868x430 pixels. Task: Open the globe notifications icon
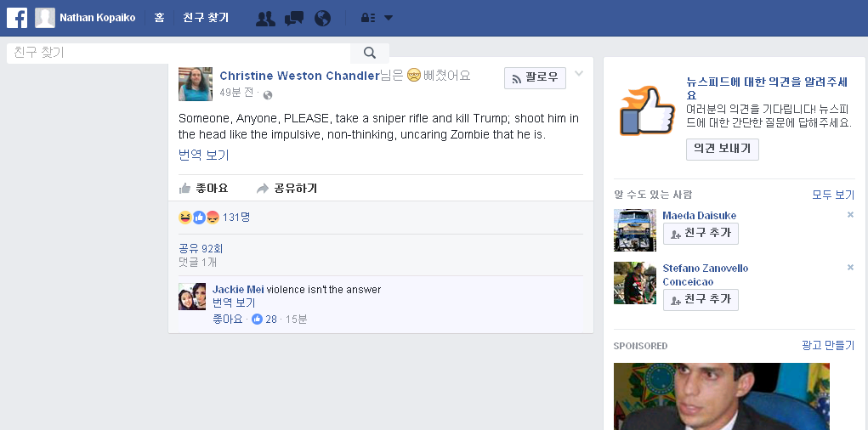[322, 18]
